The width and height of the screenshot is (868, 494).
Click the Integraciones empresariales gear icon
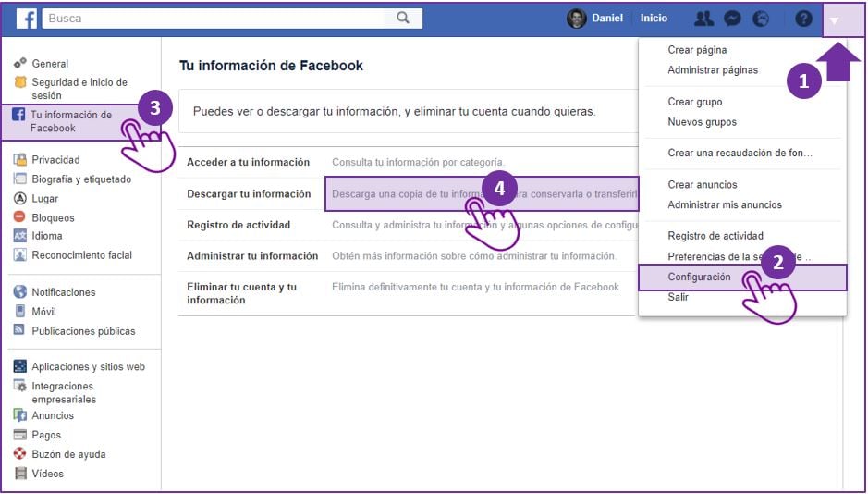[20, 386]
